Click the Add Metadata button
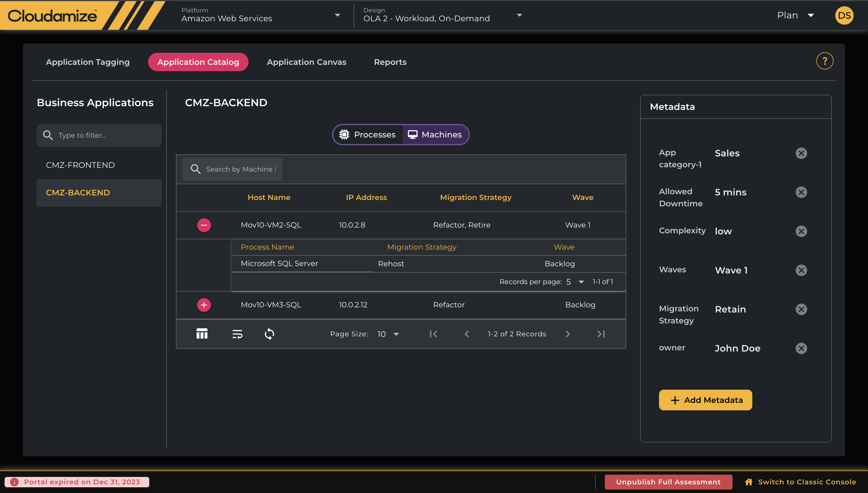Viewport: 868px width, 493px height. [705, 400]
